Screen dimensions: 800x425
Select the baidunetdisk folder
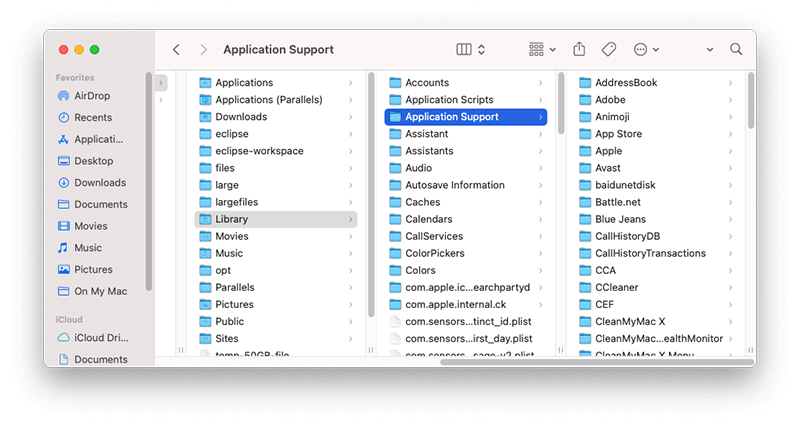click(656, 185)
